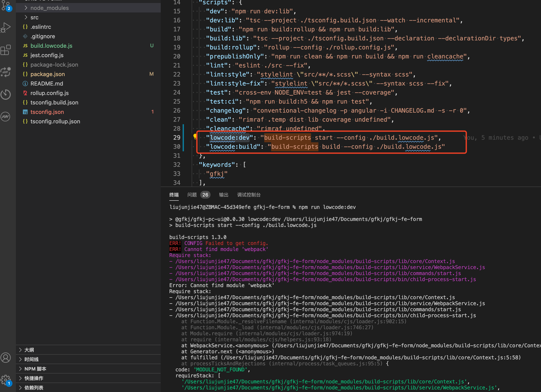The width and height of the screenshot is (541, 392).
Task: Open the diff sync activity bar icon
Action: [x=6, y=72]
